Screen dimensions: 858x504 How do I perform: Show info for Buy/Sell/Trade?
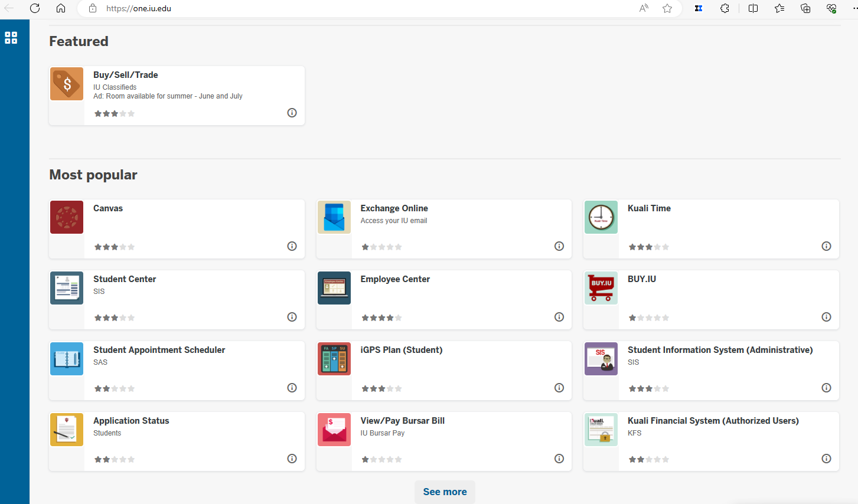(x=292, y=113)
